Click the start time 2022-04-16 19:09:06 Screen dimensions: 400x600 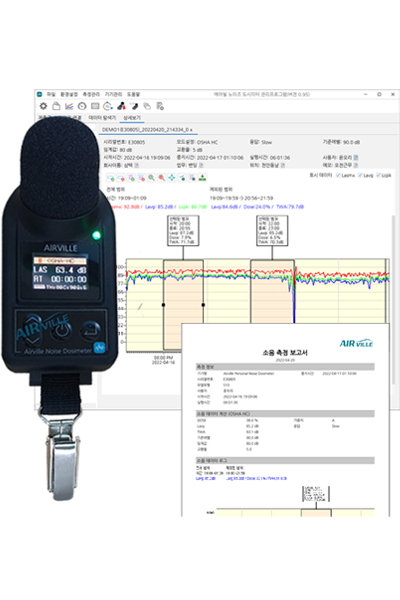[147, 158]
